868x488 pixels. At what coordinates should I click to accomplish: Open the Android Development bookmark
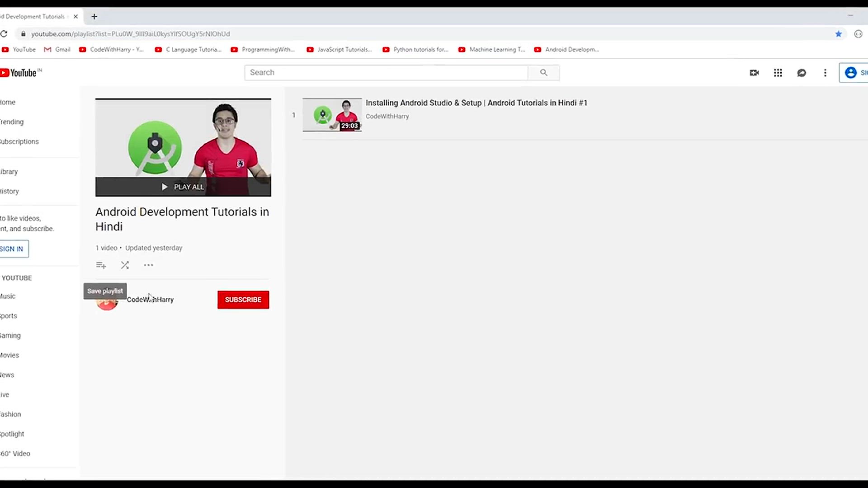coord(566,50)
